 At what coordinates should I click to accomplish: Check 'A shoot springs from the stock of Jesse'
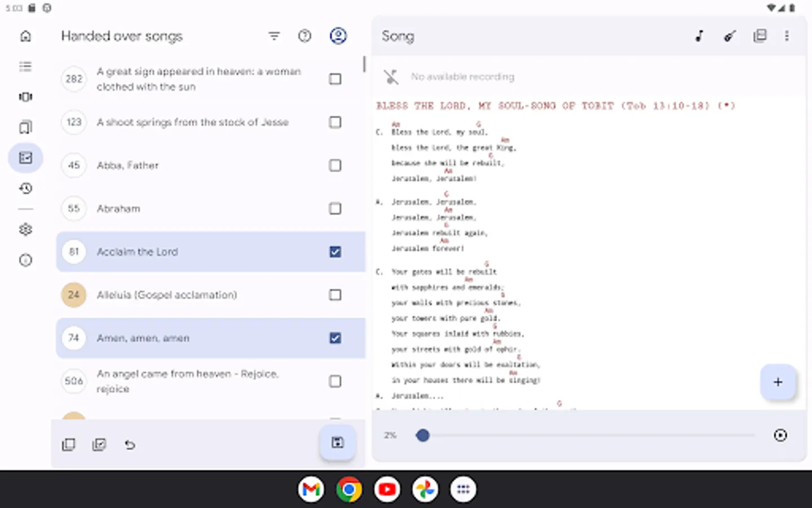pos(335,122)
